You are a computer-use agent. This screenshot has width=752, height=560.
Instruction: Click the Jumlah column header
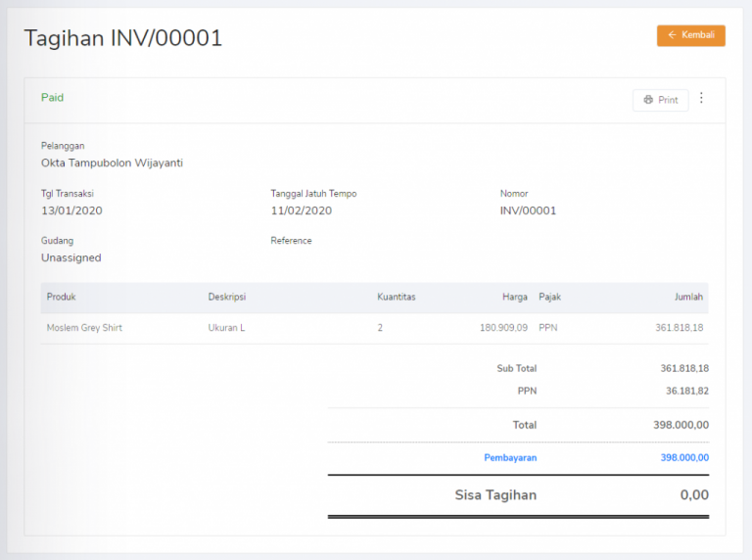pyautogui.click(x=690, y=297)
